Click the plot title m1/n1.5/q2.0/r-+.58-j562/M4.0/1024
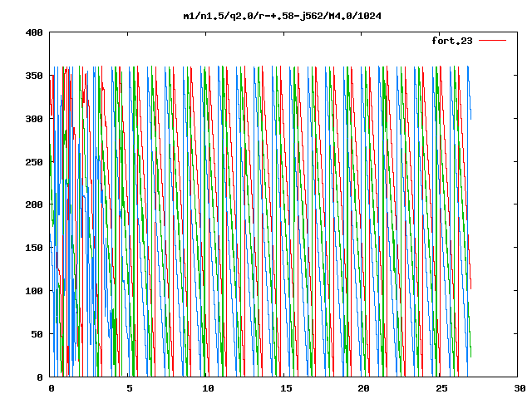 coord(282,17)
